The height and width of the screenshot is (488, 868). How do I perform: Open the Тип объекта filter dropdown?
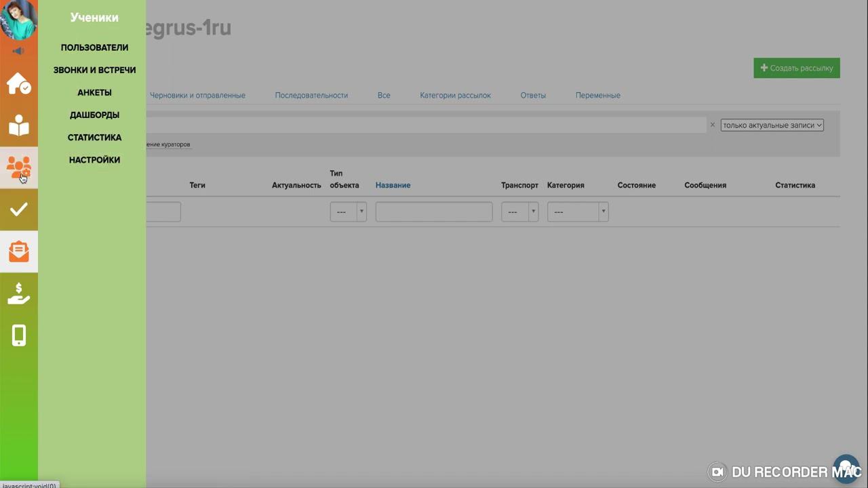(x=348, y=211)
